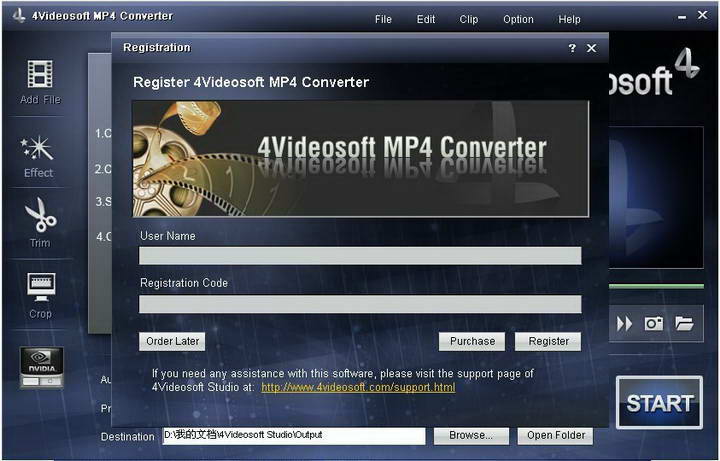The height and width of the screenshot is (461, 720).
Task: Click the Purchase button
Action: pyautogui.click(x=472, y=342)
